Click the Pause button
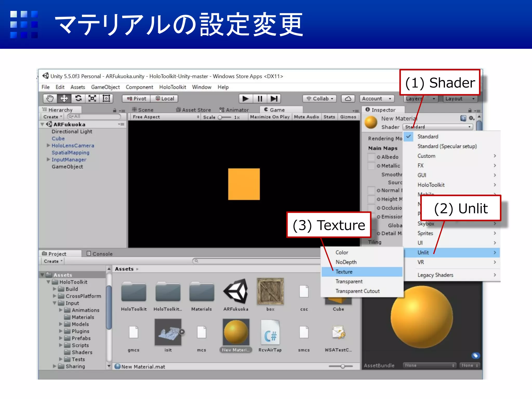This screenshot has height=399, width=532. [260, 99]
